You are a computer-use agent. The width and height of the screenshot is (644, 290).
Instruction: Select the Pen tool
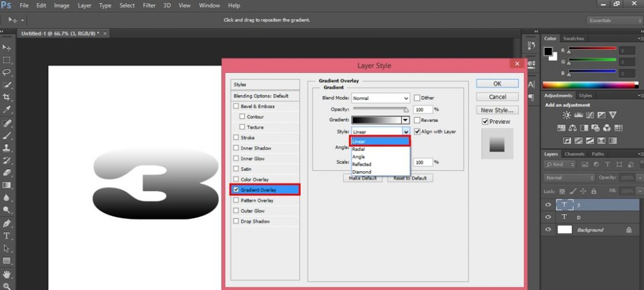7,223
